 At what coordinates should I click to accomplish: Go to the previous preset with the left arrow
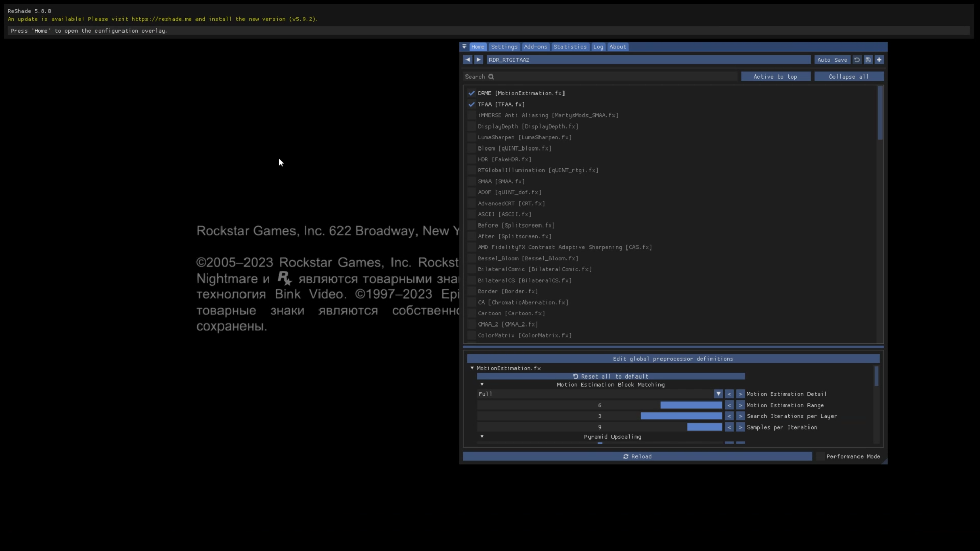468,60
